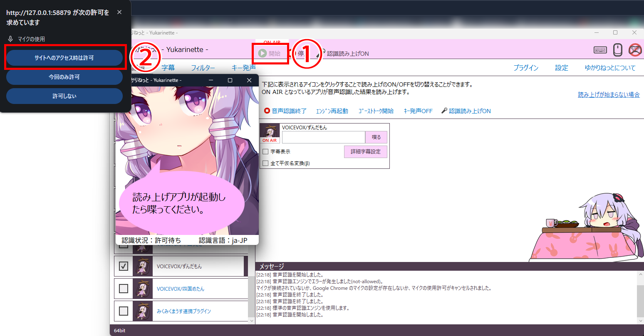Open the キー発声 tab
Image resolution: width=644 pixels, height=336 pixels.
click(x=243, y=68)
